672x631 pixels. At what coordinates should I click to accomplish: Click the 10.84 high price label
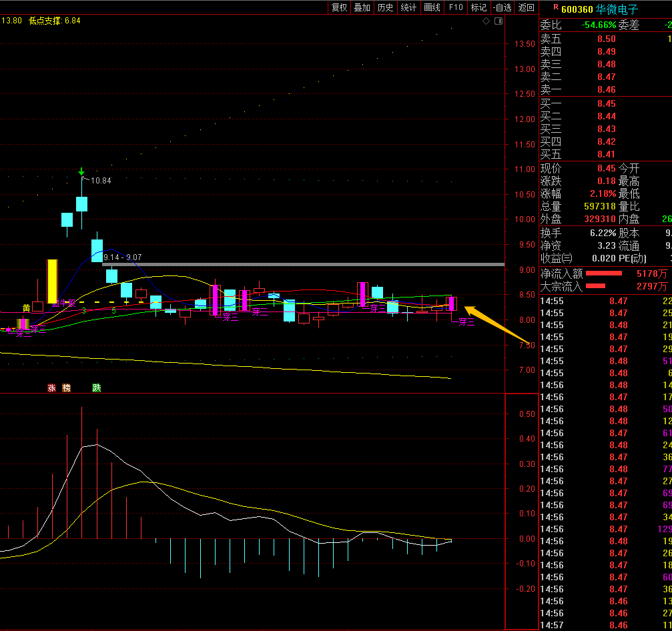coord(101,181)
